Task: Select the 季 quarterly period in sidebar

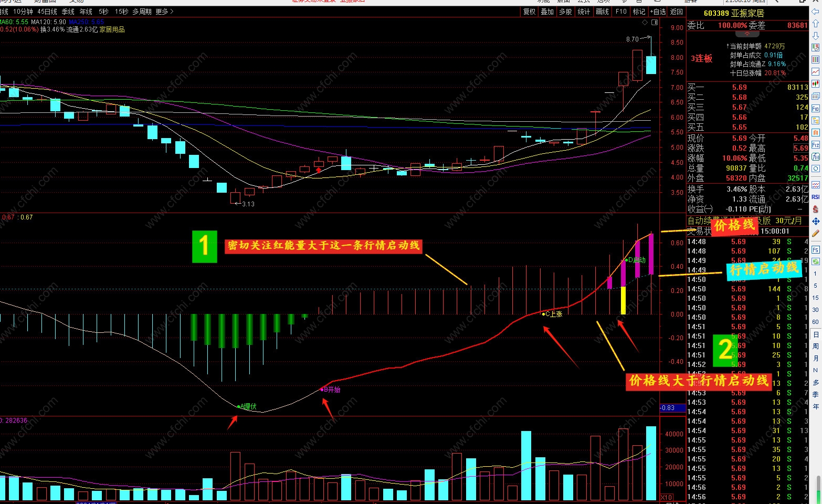Action: [816, 394]
